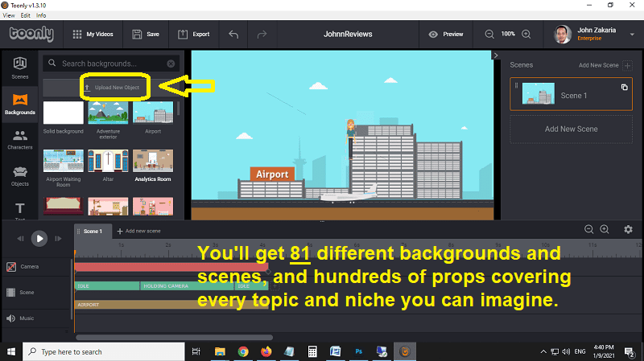Screen dimensions: 644x361
Task: Click Upload New Object button
Action: tap(112, 88)
